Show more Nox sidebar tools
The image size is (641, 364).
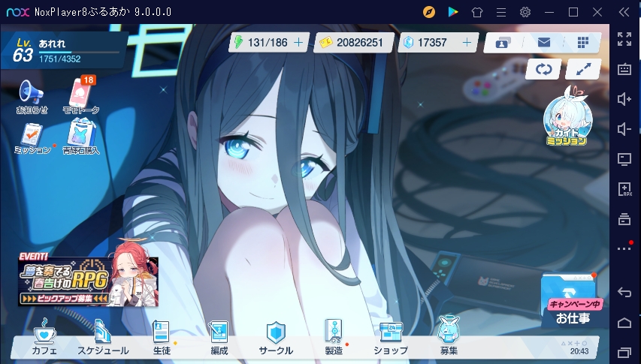pos(624,248)
